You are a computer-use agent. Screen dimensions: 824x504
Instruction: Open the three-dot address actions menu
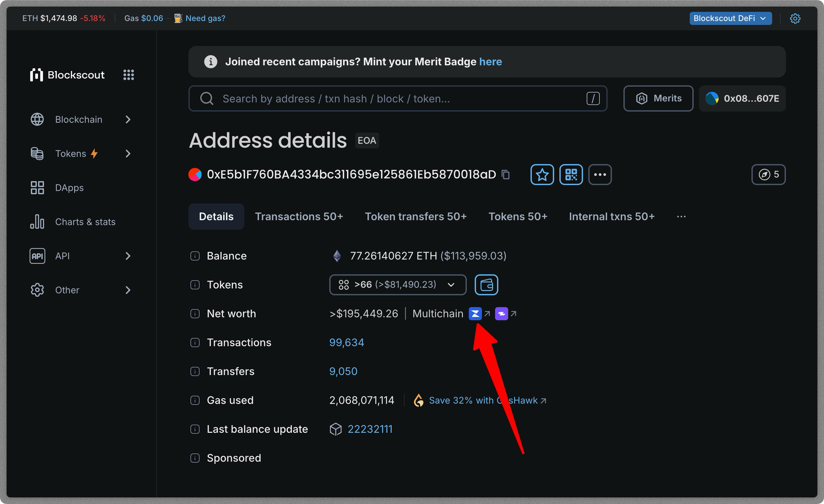600,175
